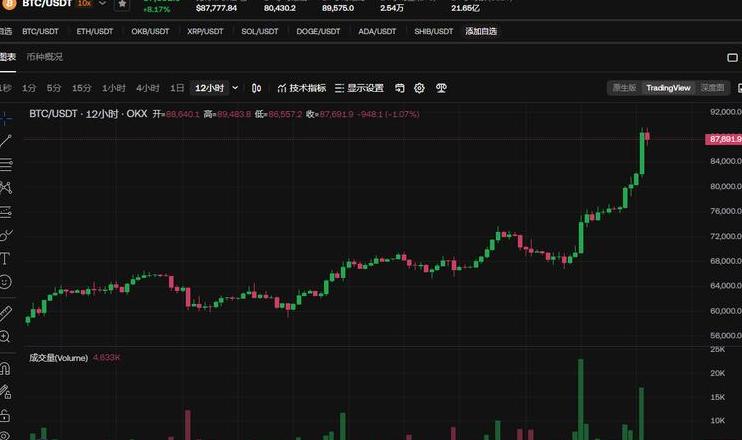
Task: Select the BTC/USDT shortcut in watchlist bar
Action: [40, 32]
